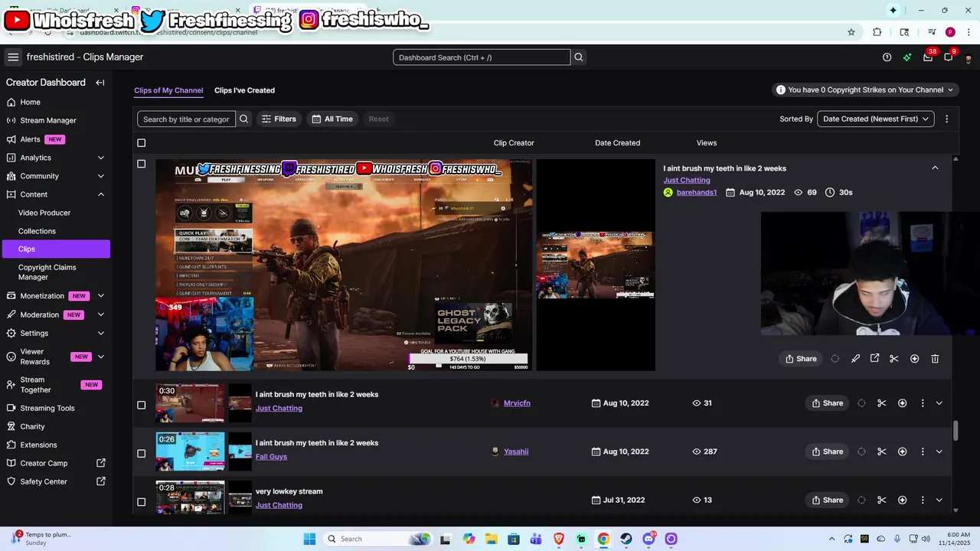Screen dimensions: 980x551
Task: Check the box for very lowkey stream
Action: point(141,502)
